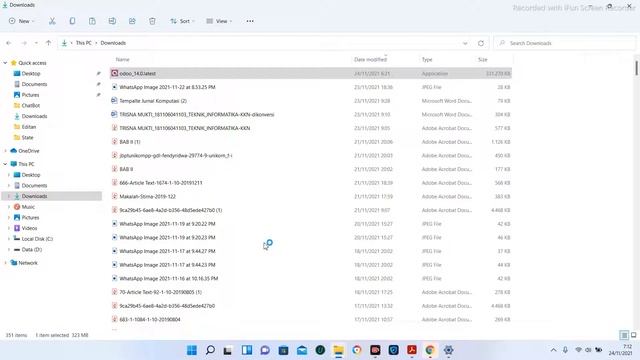Screen dimensions: 640x360
Task: Show hidden system tray icons
Action: 553,350
